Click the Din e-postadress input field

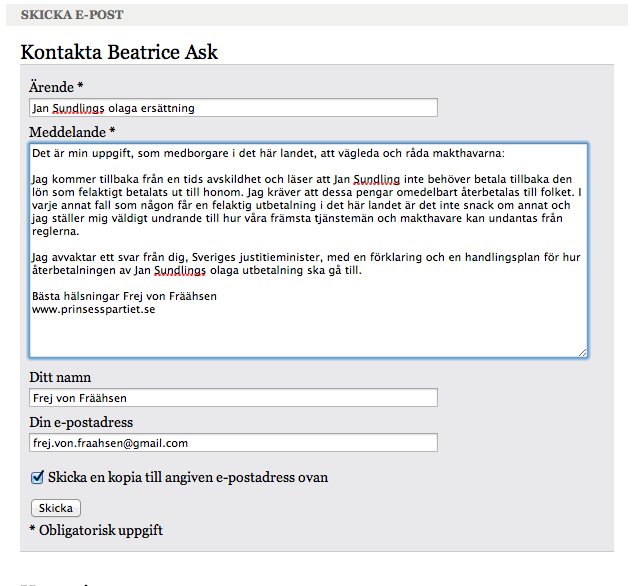(x=233, y=443)
